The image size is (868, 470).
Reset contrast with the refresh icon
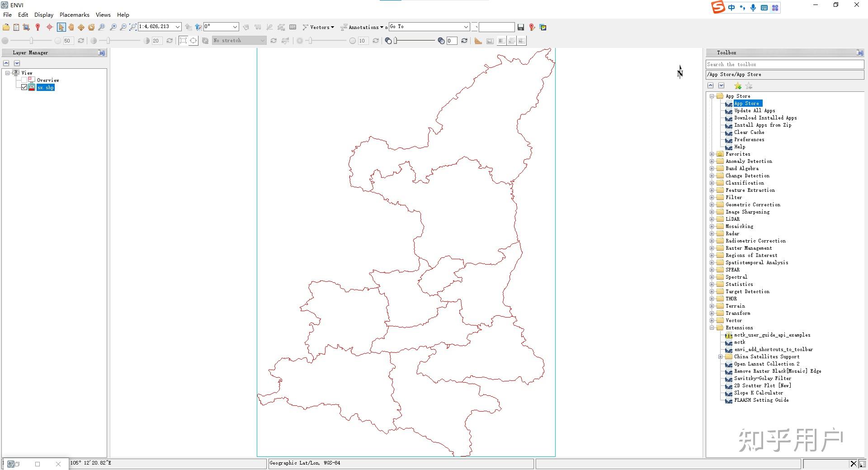click(x=170, y=41)
